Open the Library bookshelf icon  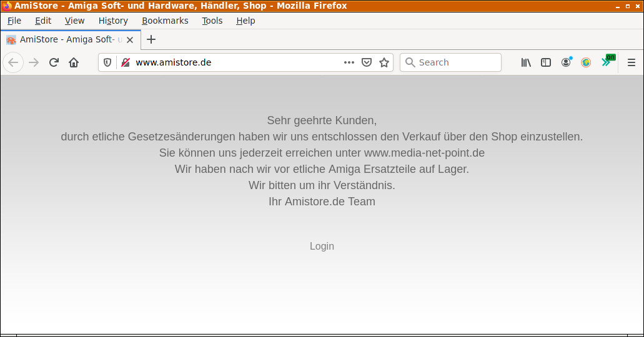tap(526, 62)
